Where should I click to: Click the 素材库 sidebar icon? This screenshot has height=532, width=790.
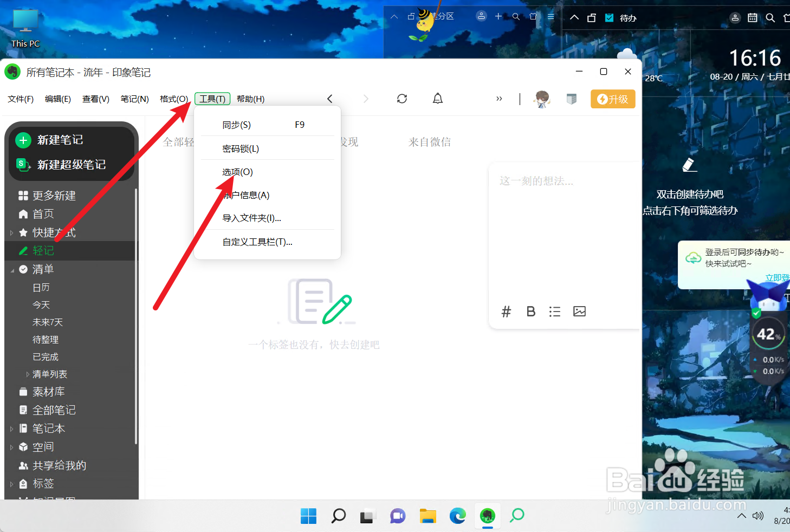click(23, 392)
